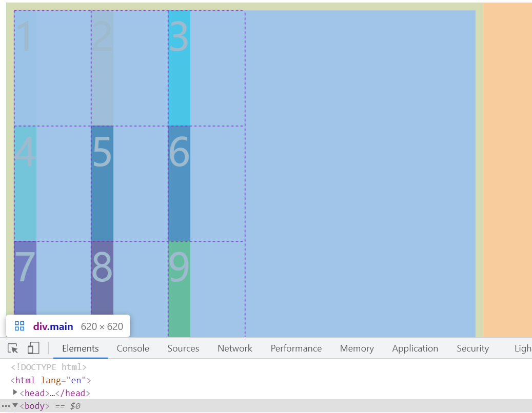Open the Network tab
This screenshot has width=532, height=413.
tap(235, 348)
